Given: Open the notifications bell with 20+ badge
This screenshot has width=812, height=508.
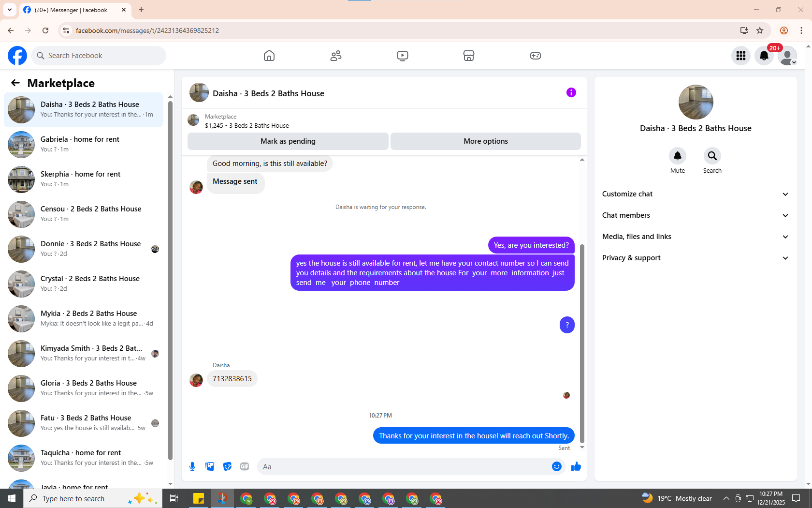Looking at the screenshot, I should [x=764, y=56].
